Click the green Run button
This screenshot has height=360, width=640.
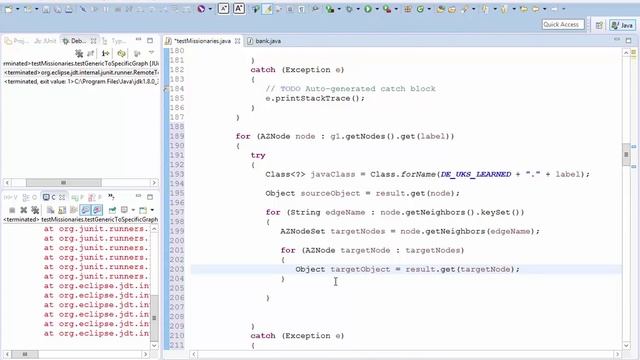368,9
